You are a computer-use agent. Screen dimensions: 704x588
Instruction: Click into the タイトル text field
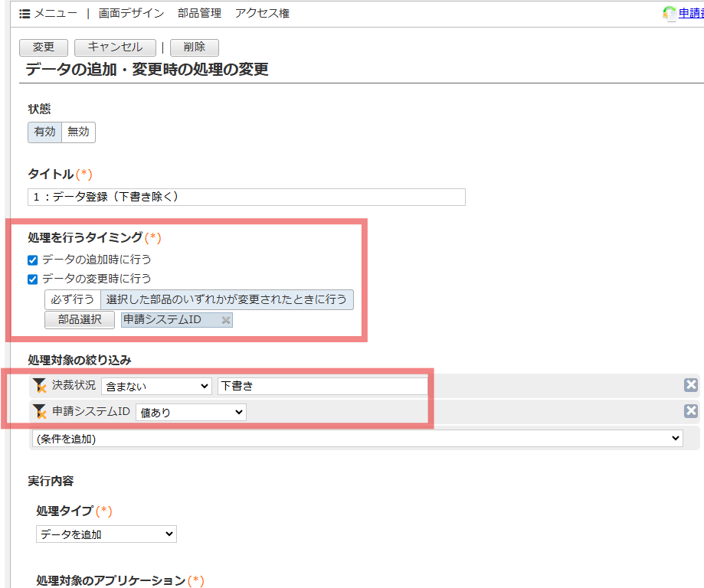[x=246, y=197]
